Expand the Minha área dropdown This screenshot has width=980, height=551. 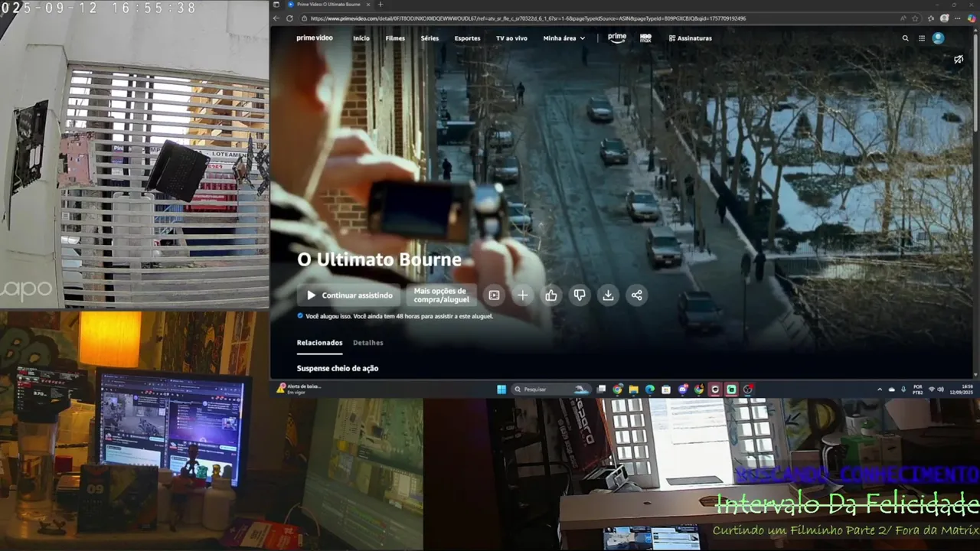564,38
